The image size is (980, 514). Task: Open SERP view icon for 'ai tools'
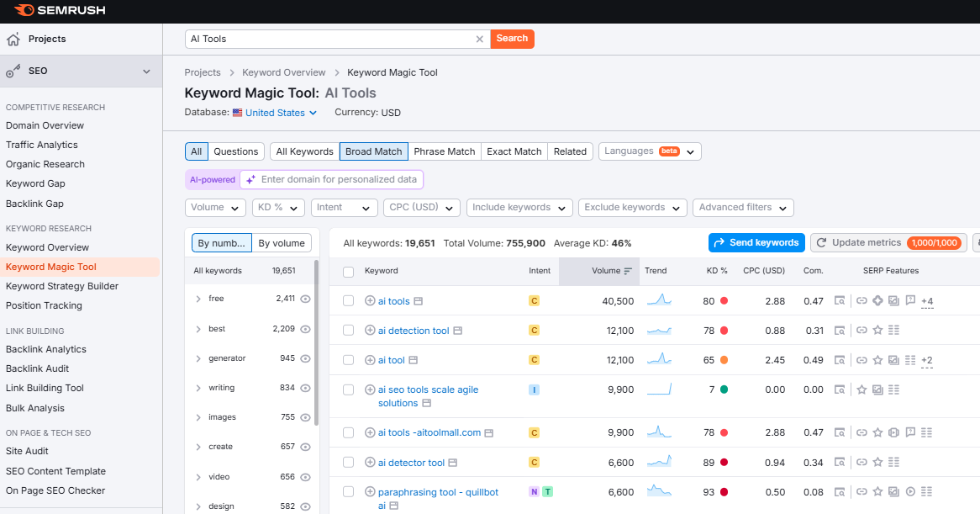pyautogui.click(x=840, y=301)
